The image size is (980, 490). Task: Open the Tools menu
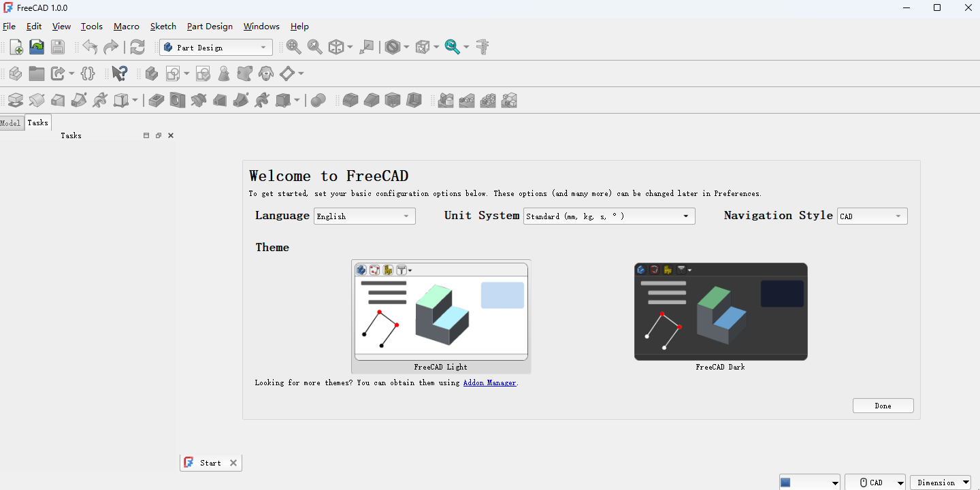[92, 27]
